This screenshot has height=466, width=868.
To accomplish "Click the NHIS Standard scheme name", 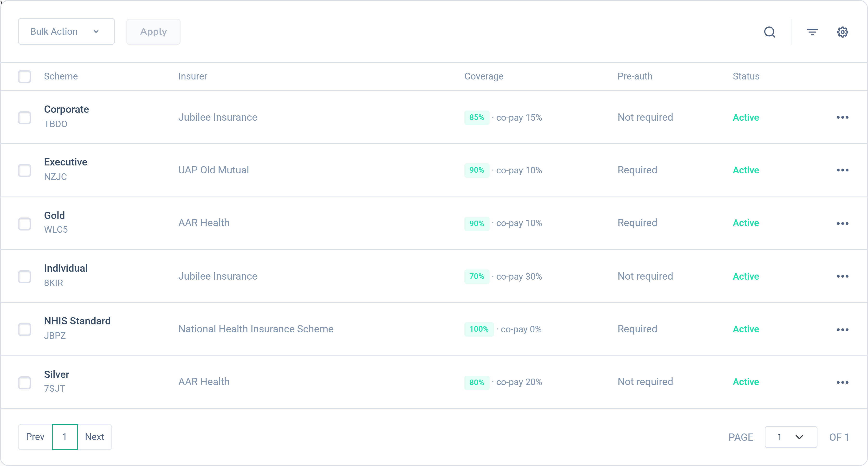I will pos(77,321).
